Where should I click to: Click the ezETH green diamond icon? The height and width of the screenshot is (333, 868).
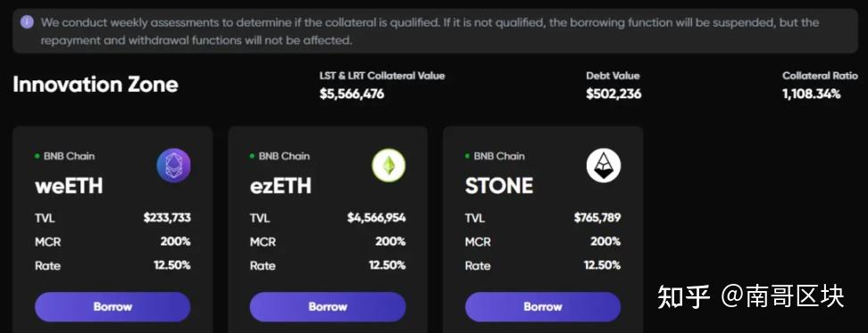point(388,166)
